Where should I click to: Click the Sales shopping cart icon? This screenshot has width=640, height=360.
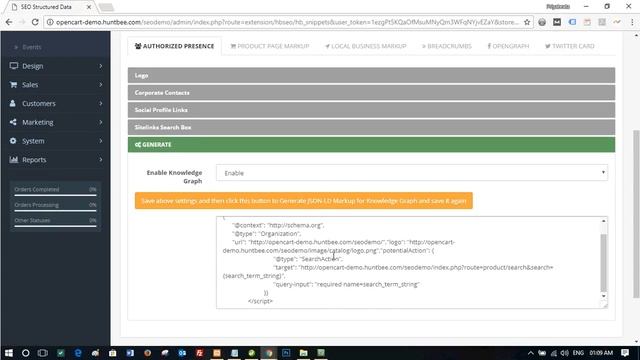pyautogui.click(x=13, y=84)
